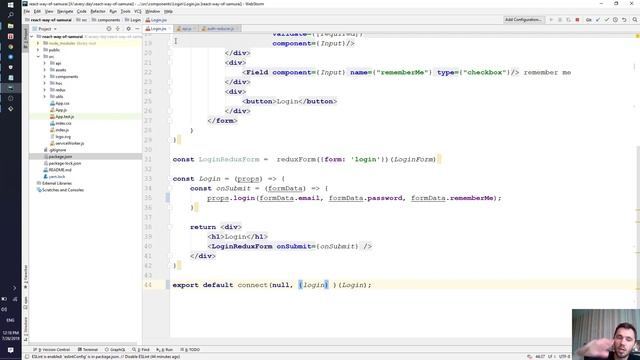Open the GraphQL tool window

click(115, 350)
